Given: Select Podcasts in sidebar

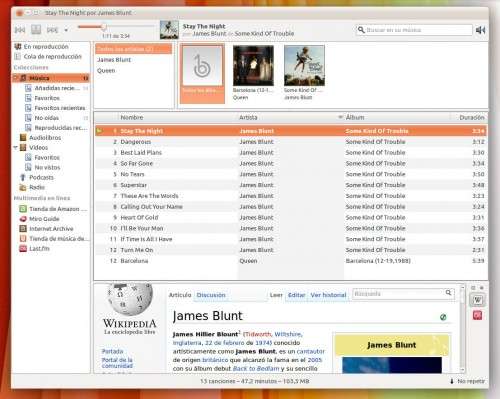Looking at the screenshot, I should (x=37, y=177).
